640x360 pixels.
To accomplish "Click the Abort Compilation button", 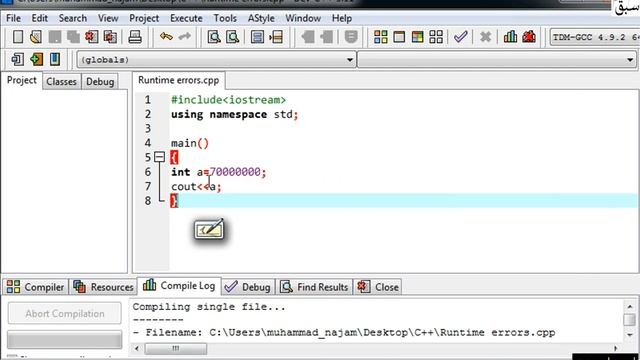I will pos(64,313).
